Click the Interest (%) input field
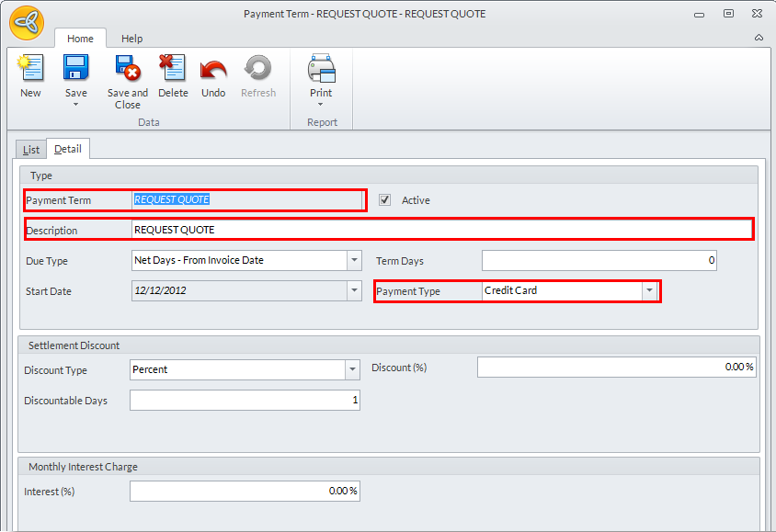This screenshot has height=532, width=776. [245, 492]
